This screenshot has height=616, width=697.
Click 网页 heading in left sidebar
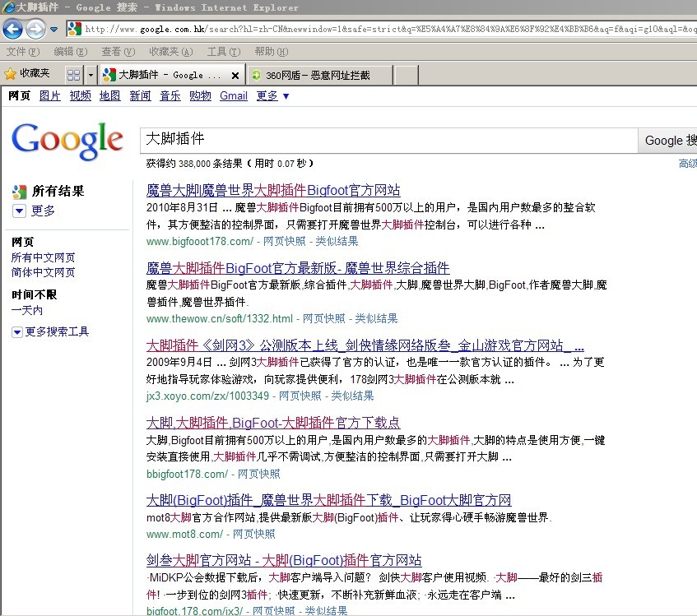23,242
